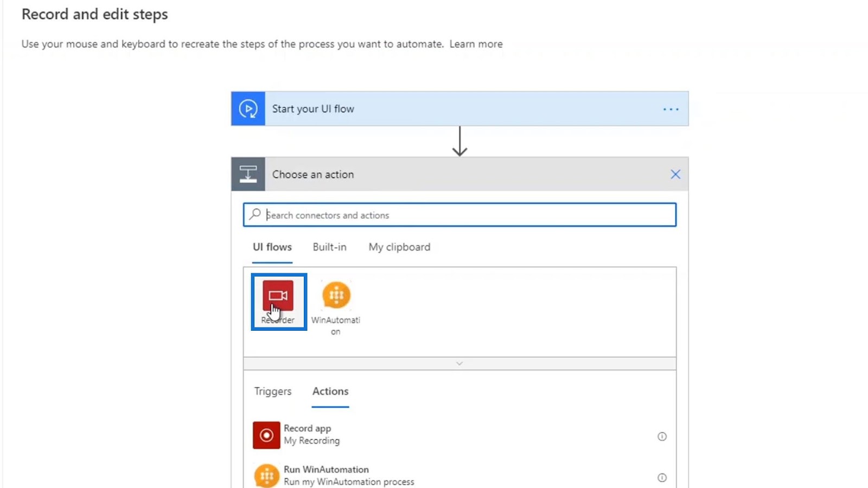Open the Start your UI flow ellipsis menu
This screenshot has width=868, height=488.
[x=671, y=109]
